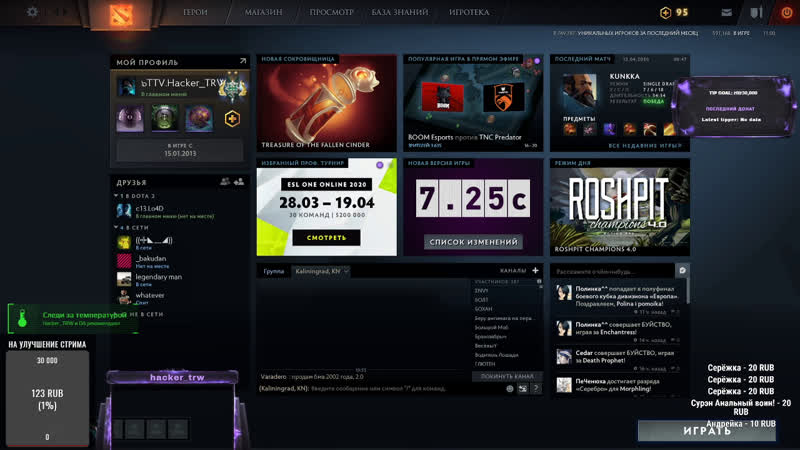
Task: Open BOOM Esports vs TNC Predator live game
Action: 473,103
